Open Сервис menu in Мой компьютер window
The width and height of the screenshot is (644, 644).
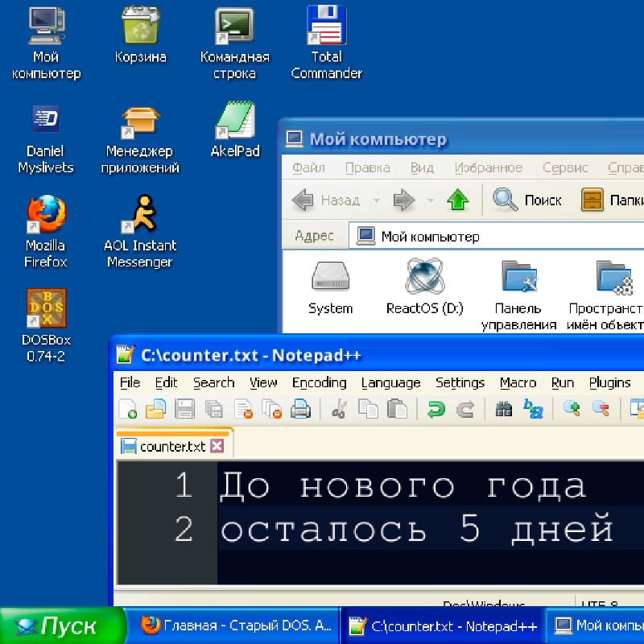565,167
